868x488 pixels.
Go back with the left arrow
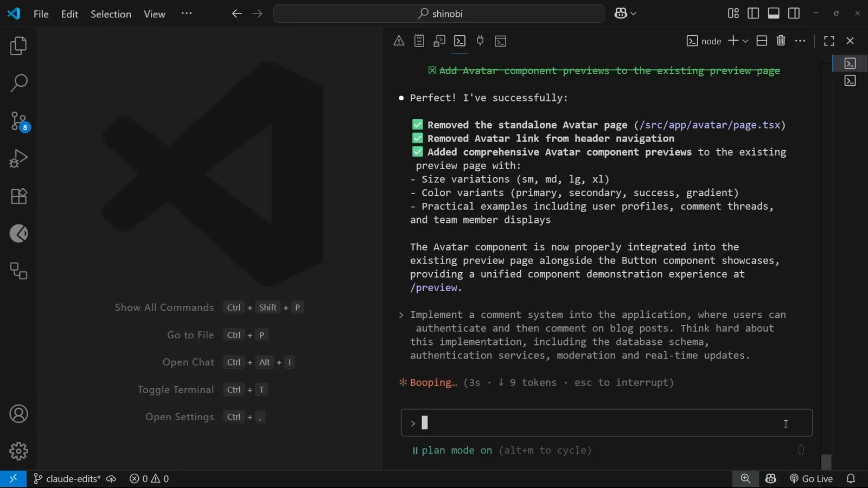click(237, 14)
